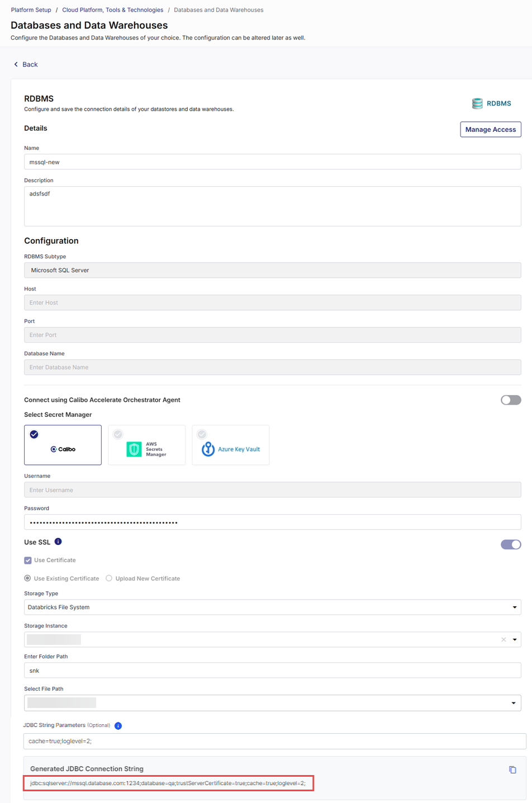Click the back arrow icon

click(x=16, y=64)
